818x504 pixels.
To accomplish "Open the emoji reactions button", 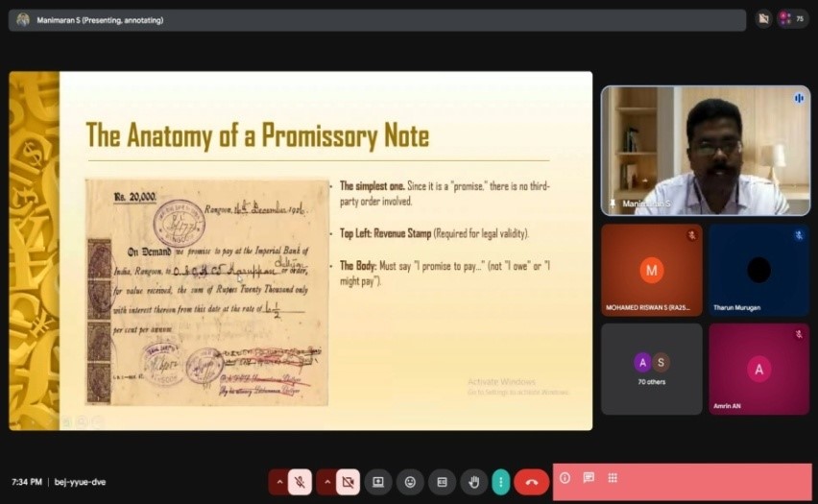I will [x=411, y=482].
